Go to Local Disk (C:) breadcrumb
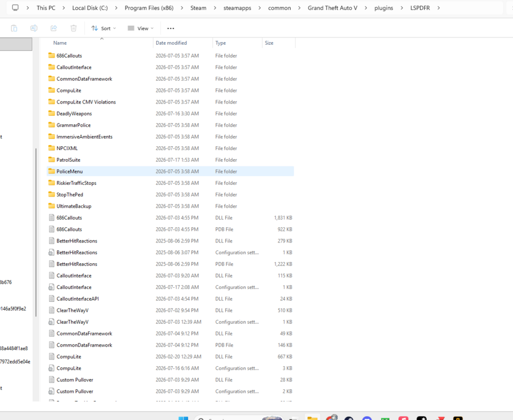The width and height of the screenshot is (513, 420). 90,8
